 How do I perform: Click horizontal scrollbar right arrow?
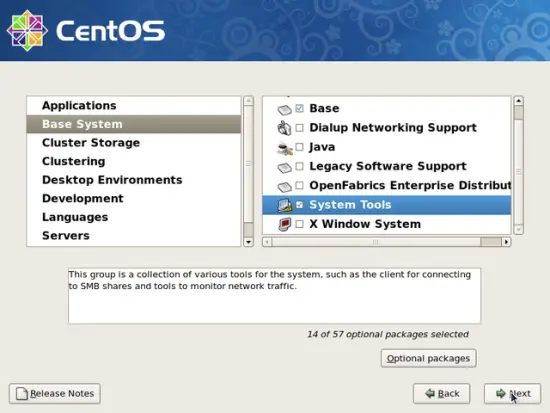tap(506, 242)
